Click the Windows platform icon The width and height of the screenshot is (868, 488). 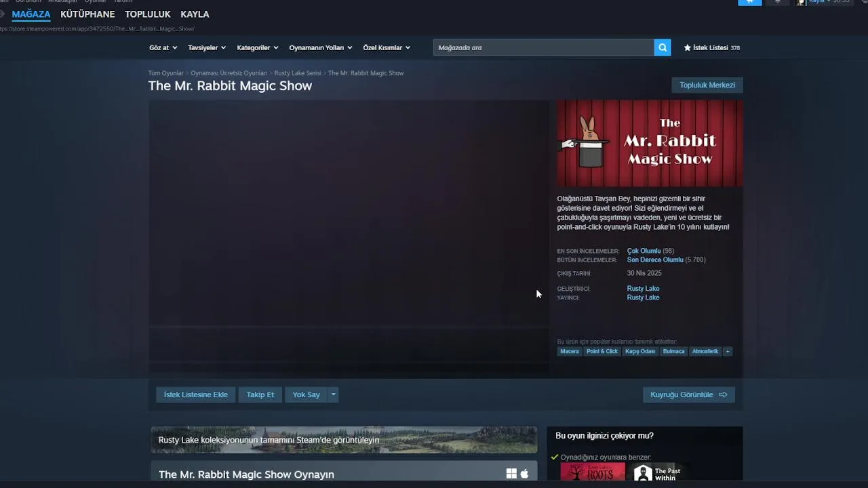[x=511, y=474]
